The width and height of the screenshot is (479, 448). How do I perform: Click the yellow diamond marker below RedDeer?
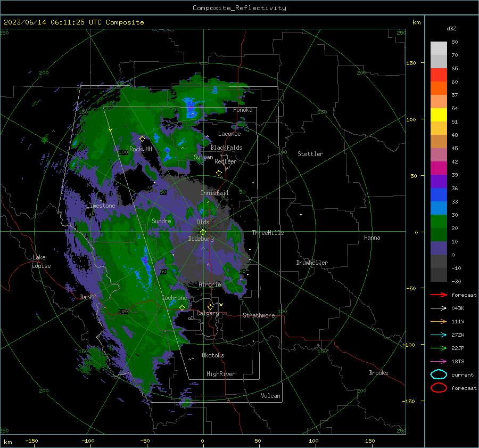pos(219,173)
